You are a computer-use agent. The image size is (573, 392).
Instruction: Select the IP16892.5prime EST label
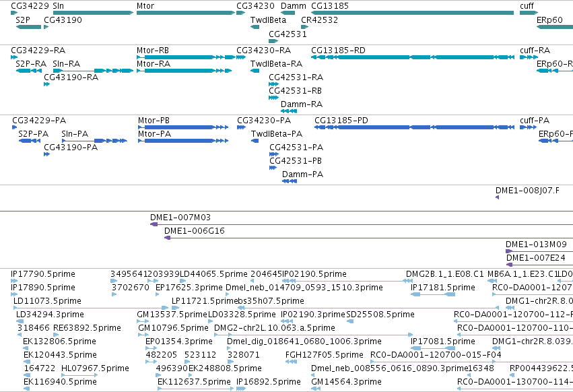pos(269,382)
